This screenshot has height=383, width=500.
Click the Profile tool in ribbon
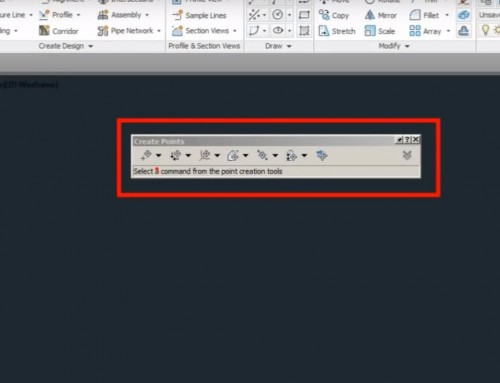(56, 15)
